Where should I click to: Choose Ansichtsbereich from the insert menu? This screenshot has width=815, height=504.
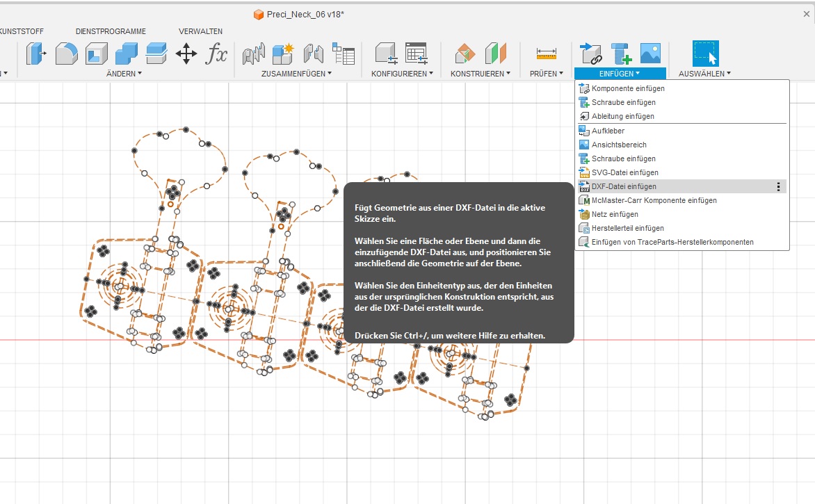pos(682,145)
